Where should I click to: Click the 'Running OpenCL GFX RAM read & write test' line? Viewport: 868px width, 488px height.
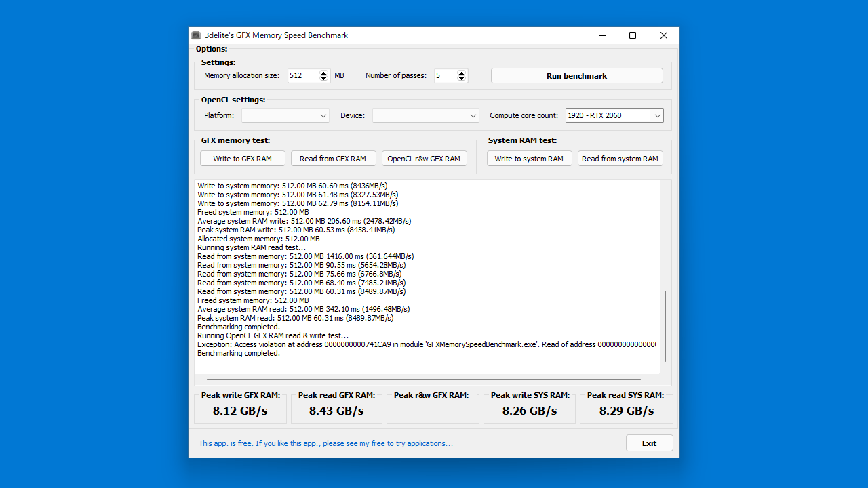[x=273, y=335]
